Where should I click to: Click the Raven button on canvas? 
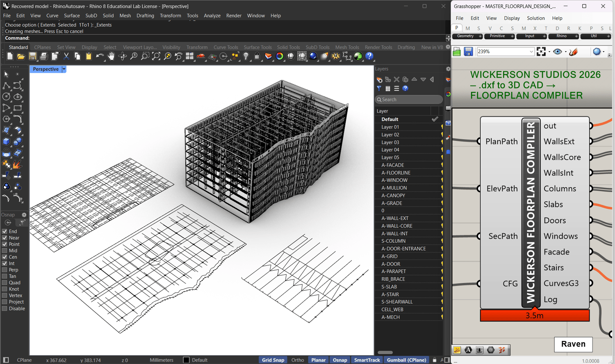[573, 344]
